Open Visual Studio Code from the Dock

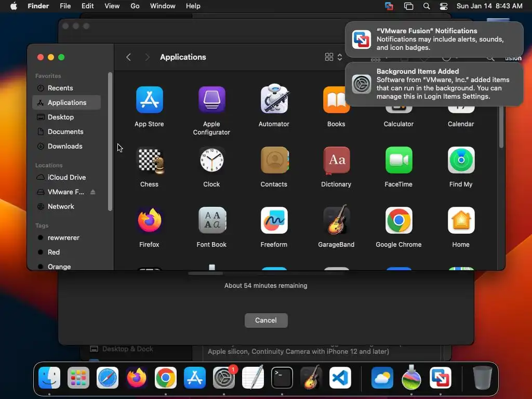coord(340,378)
